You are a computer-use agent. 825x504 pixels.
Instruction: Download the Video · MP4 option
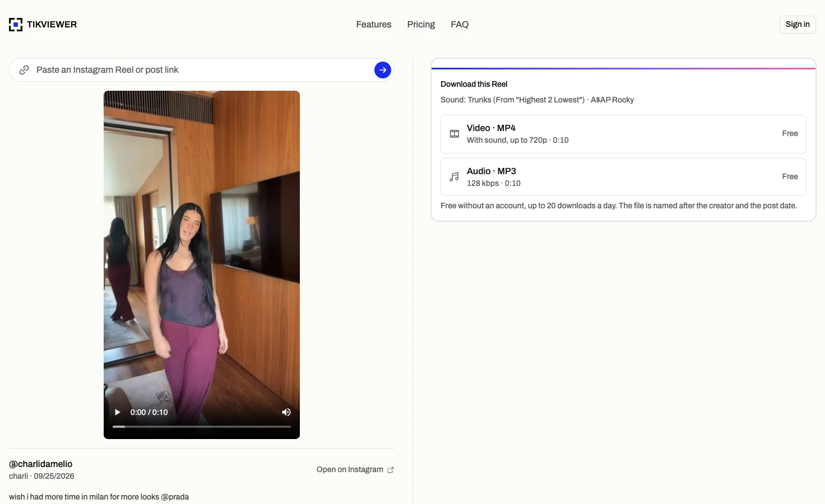(623, 134)
